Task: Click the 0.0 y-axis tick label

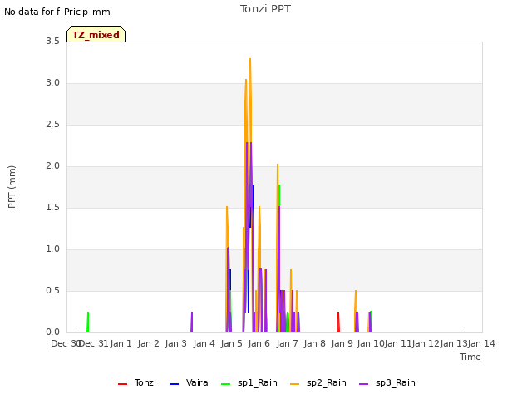Action: coord(52,332)
